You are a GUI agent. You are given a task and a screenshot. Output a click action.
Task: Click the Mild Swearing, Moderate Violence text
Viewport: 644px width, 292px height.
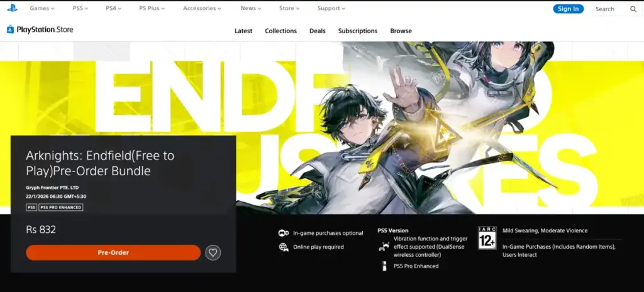(x=545, y=230)
